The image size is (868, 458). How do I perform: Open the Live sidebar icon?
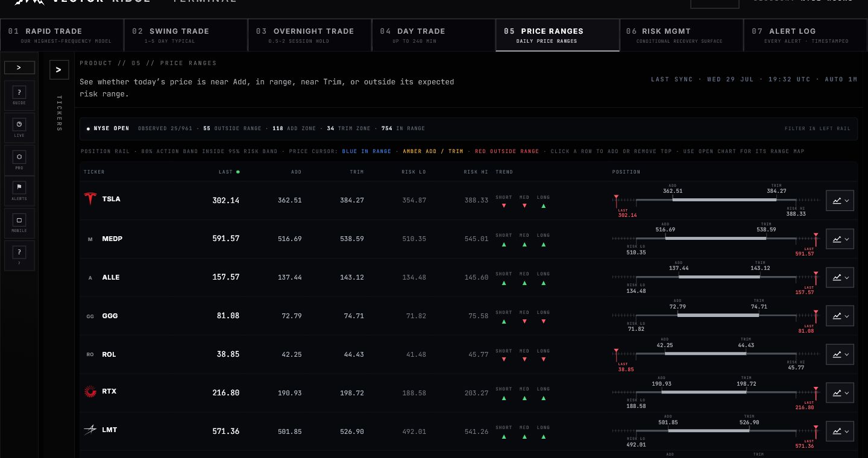coord(19,127)
